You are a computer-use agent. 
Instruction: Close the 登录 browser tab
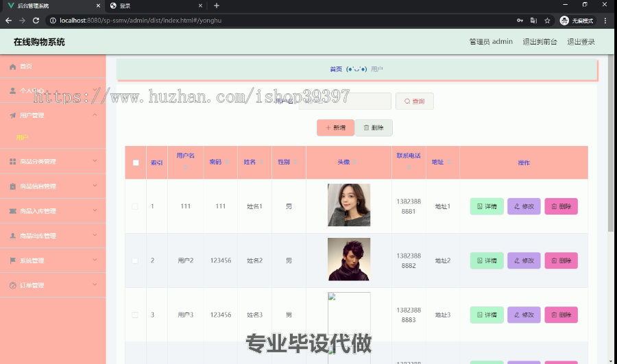point(200,5)
